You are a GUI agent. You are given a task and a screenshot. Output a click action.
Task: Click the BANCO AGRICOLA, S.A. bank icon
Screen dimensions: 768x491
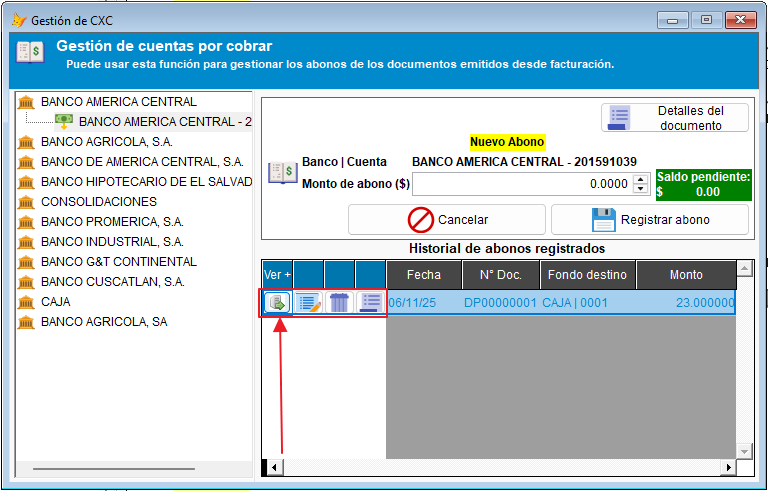26,142
